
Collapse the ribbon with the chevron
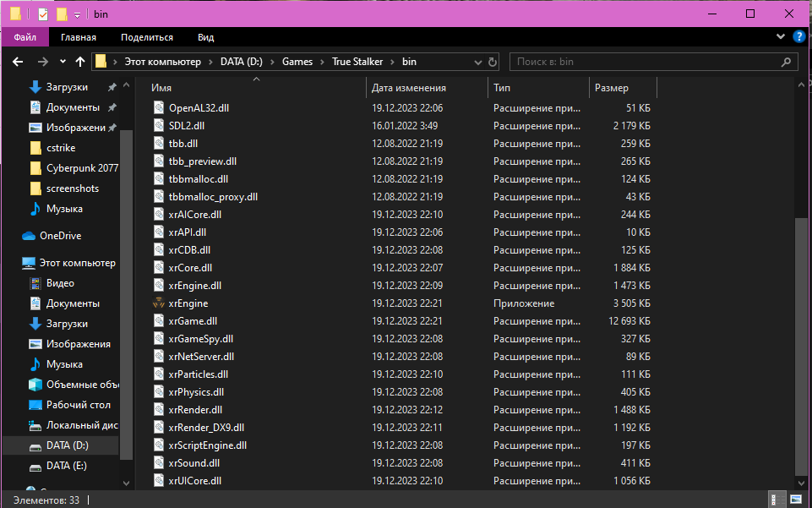tap(780, 36)
